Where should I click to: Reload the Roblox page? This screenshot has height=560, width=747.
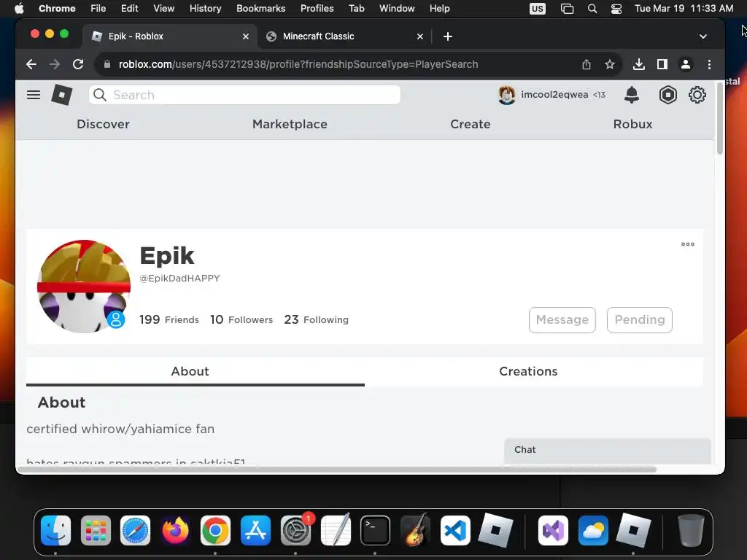(x=78, y=64)
